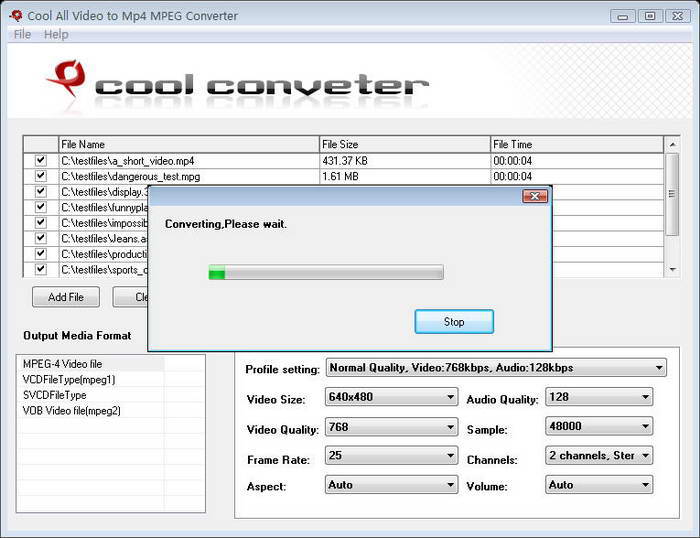Open the Profile setting dropdown
The width and height of the screenshot is (700, 538).
(x=496, y=368)
